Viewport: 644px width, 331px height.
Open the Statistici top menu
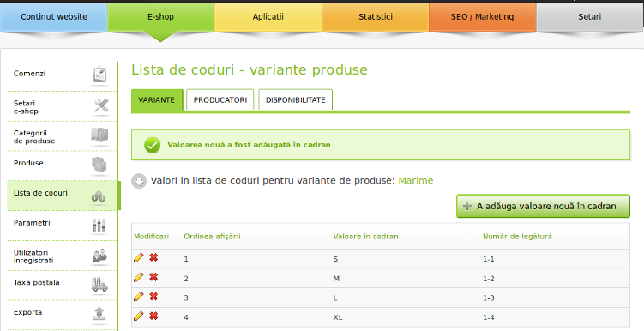(376, 17)
